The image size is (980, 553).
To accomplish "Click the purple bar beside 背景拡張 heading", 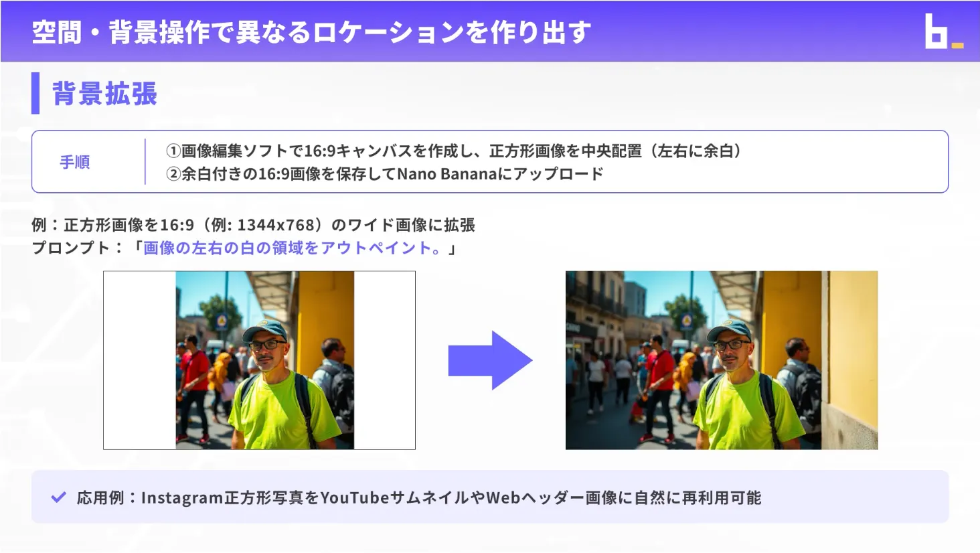I will point(35,93).
